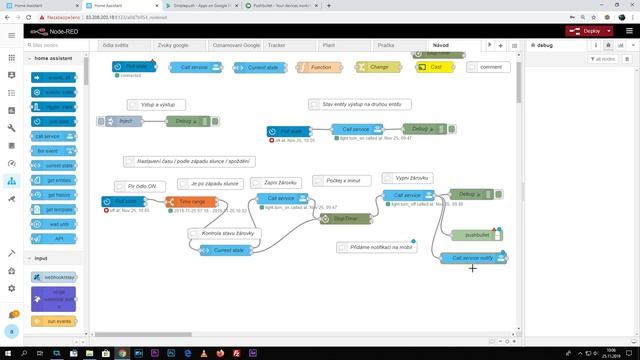The width and height of the screenshot is (640, 360).
Task: Focus the 'filter nodes' search field
Action: (x=56, y=45)
